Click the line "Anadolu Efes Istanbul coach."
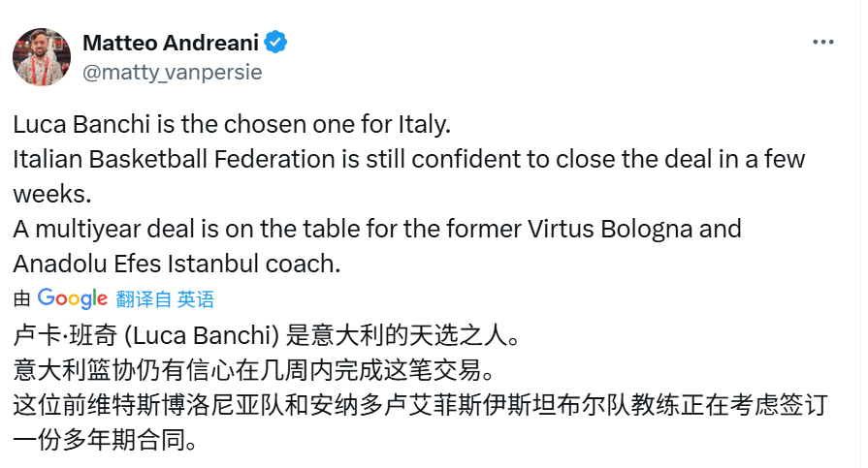The width and height of the screenshot is (868, 468). pyautogui.click(x=177, y=263)
